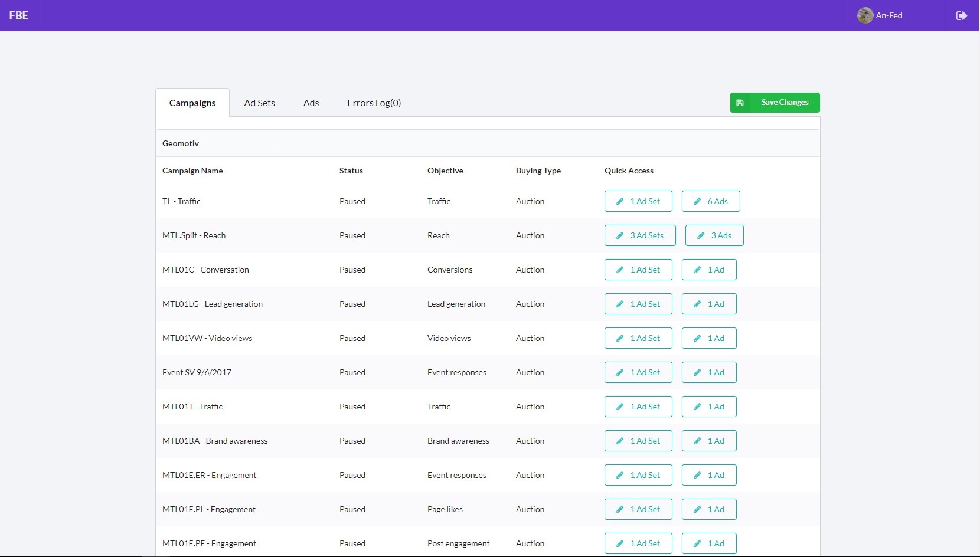This screenshot has height=557, width=980.
Task: Click the Reach objective cell
Action: [439, 235]
